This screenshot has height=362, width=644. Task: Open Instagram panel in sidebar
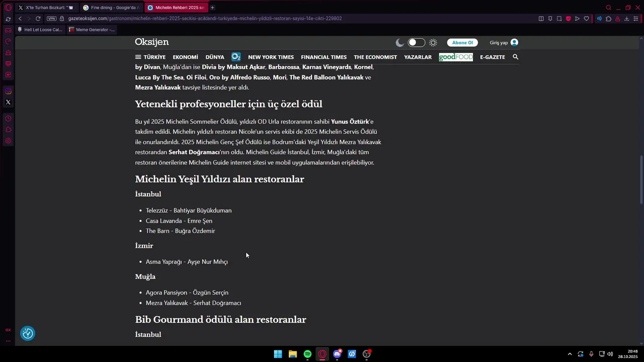coord(8,91)
